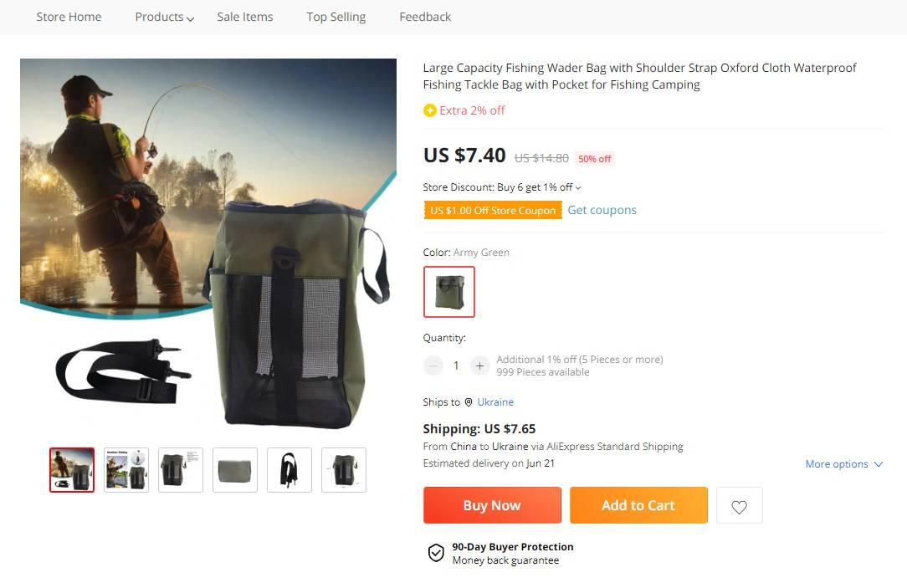Click the location pin icon near Ukraine
Image resolution: width=907 pixels, height=588 pixels.
469,402
